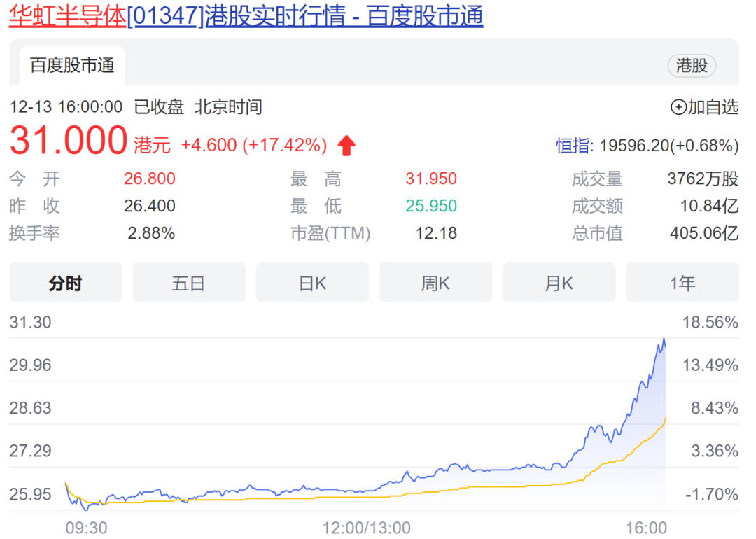
Task: Click the -1.70% percentage axis label
Action: (x=712, y=494)
